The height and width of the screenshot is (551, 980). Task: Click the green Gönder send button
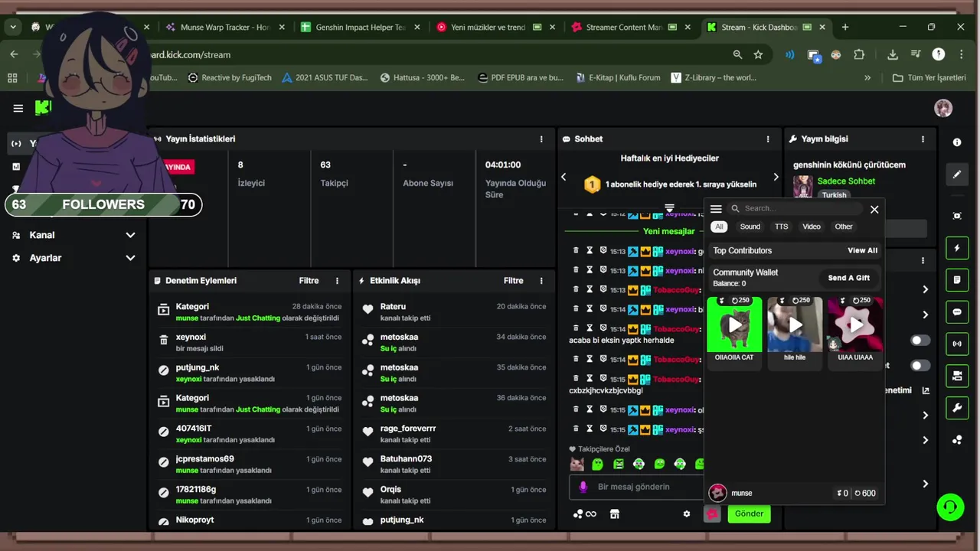point(749,514)
